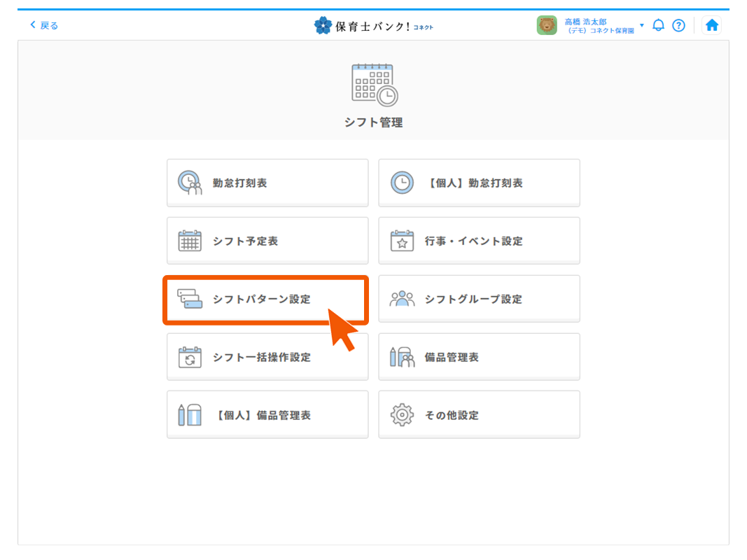The height and width of the screenshot is (560, 747).
Task: Open シフト一括操作設定 button
Action: [x=267, y=357]
